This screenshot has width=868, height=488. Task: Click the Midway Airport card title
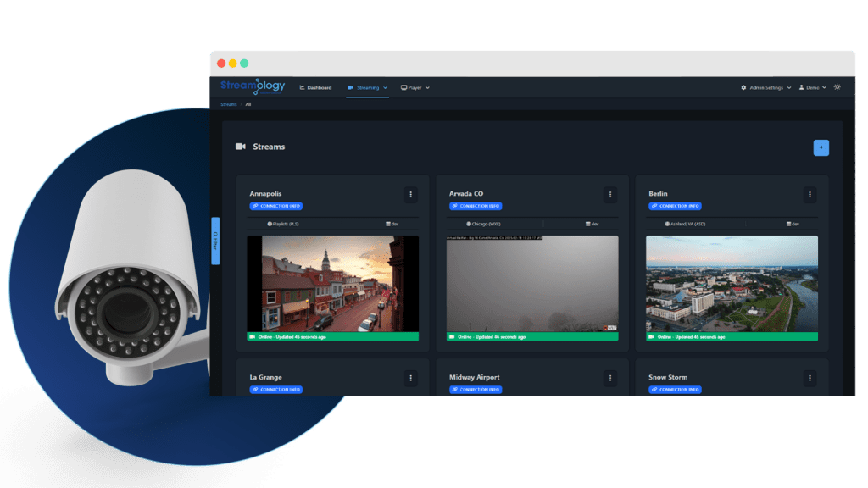point(475,377)
